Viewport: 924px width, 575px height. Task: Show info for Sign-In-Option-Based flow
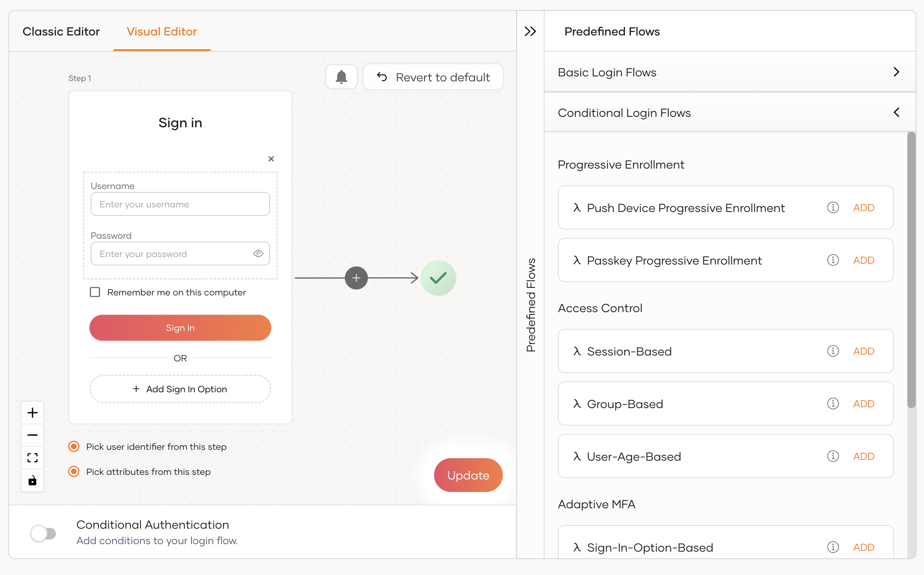click(x=833, y=547)
